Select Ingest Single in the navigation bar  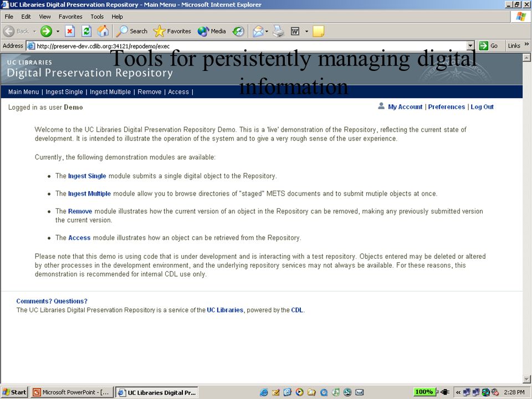coord(64,92)
